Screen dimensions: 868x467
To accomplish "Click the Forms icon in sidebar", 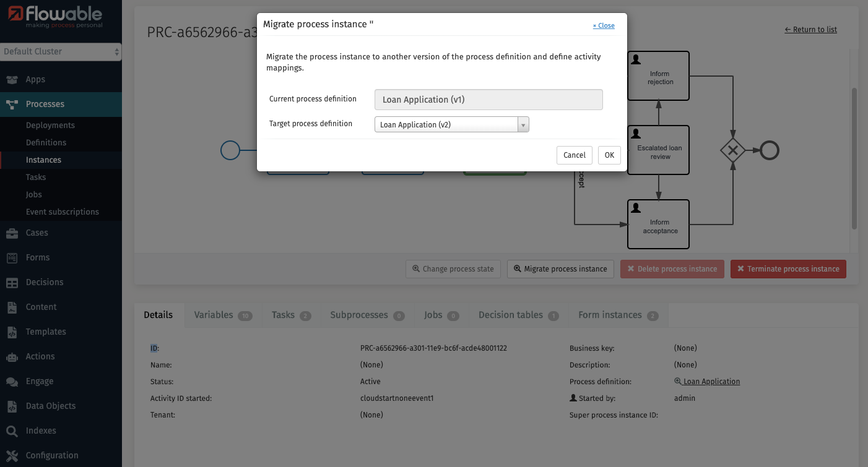I will (12, 258).
